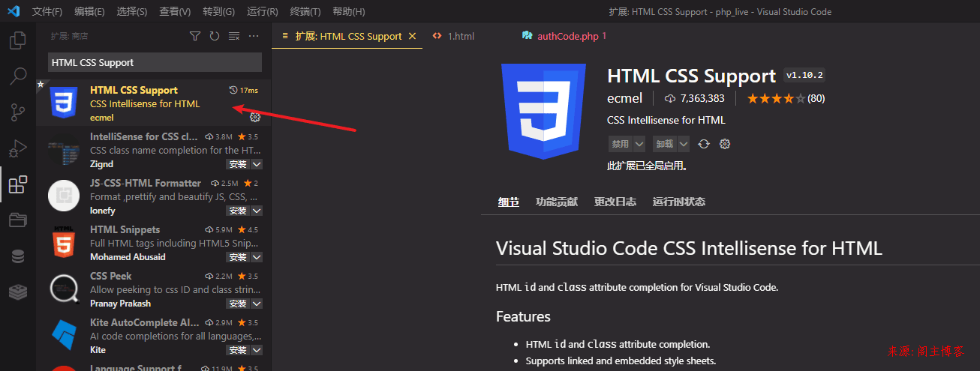This screenshot has width=980, height=371.
Task: Open the database icon in activity bar
Action: (18, 256)
